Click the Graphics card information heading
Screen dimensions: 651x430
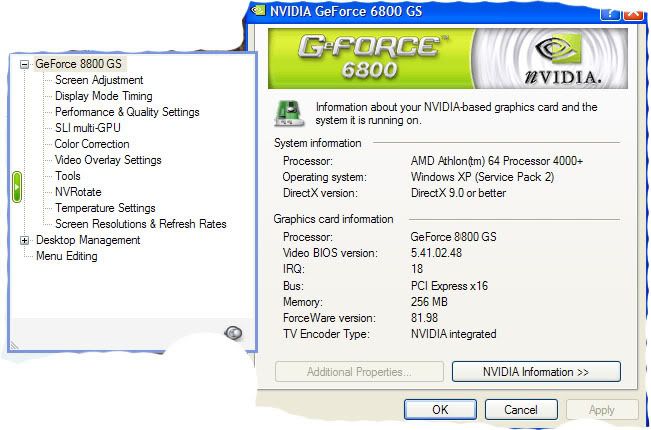point(333,219)
